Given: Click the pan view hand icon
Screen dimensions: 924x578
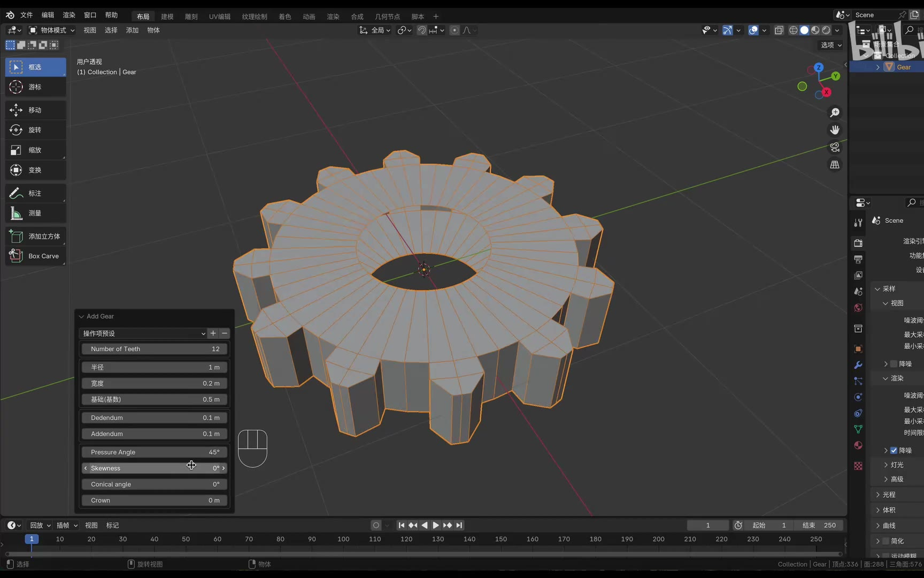Looking at the screenshot, I should [835, 130].
